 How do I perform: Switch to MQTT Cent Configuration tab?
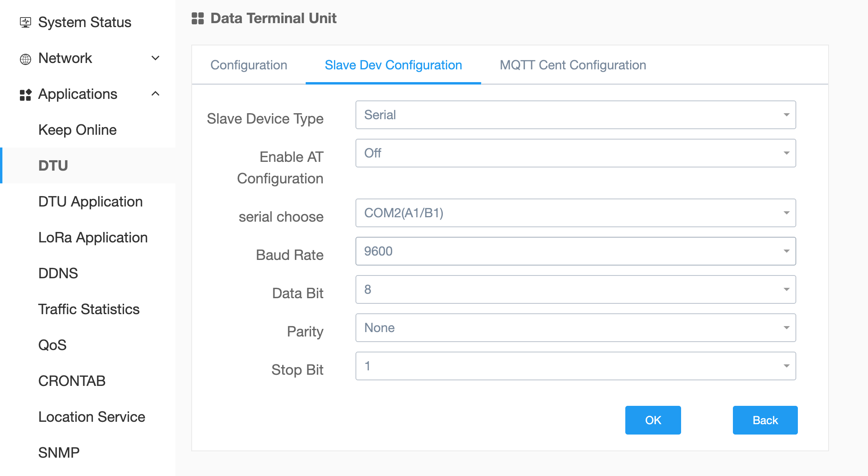click(x=573, y=65)
